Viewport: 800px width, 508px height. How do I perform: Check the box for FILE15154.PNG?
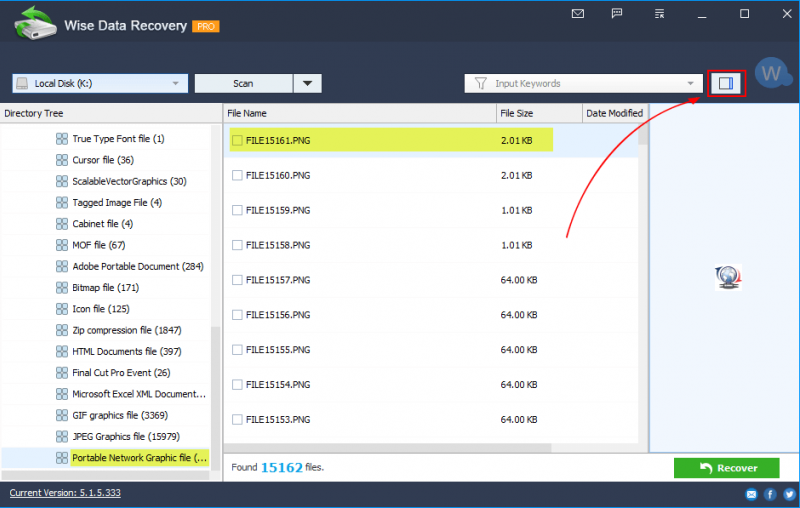pyautogui.click(x=237, y=385)
